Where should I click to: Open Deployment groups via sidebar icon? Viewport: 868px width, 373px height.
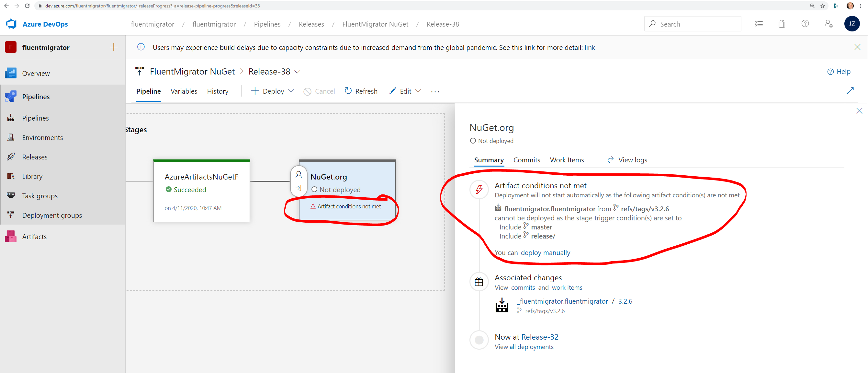(11, 215)
